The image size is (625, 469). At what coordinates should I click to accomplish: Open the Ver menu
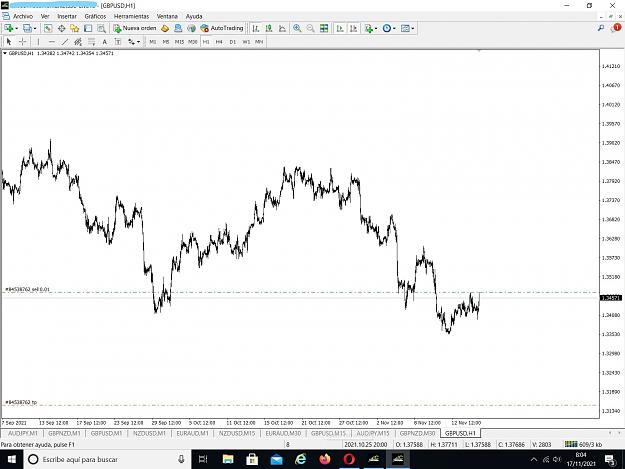tap(45, 16)
